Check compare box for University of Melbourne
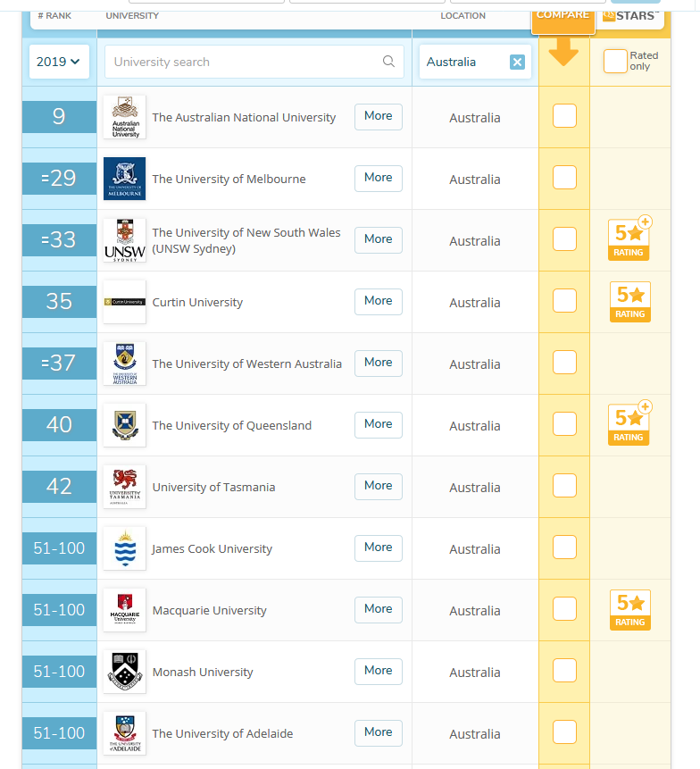Viewport: 700px width, 769px height. 564,177
